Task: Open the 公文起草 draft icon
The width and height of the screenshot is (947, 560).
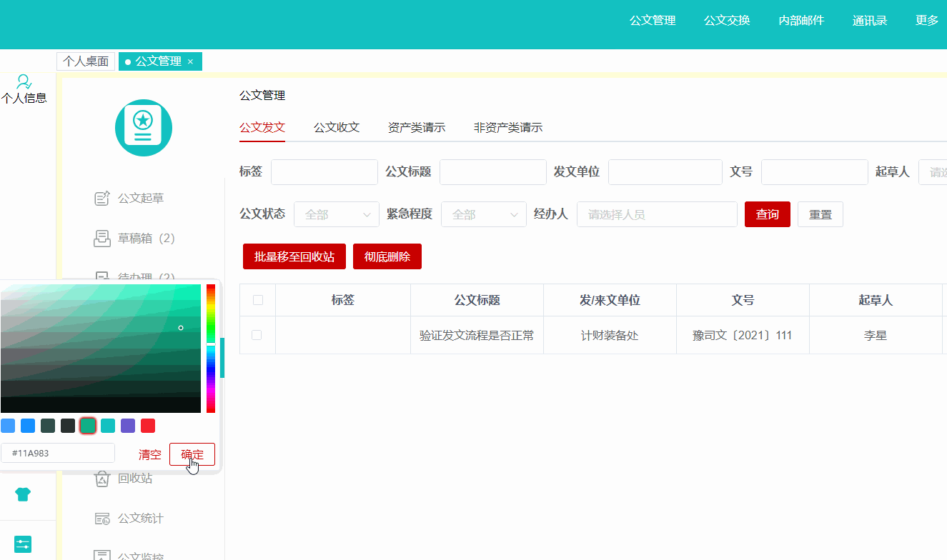Action: (102, 198)
